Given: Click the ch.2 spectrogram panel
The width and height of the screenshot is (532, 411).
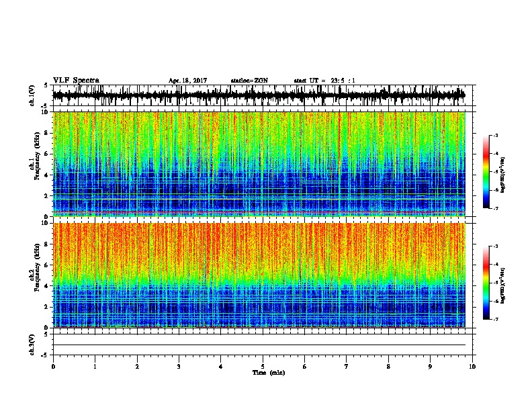Looking at the screenshot, I should pos(259,275).
